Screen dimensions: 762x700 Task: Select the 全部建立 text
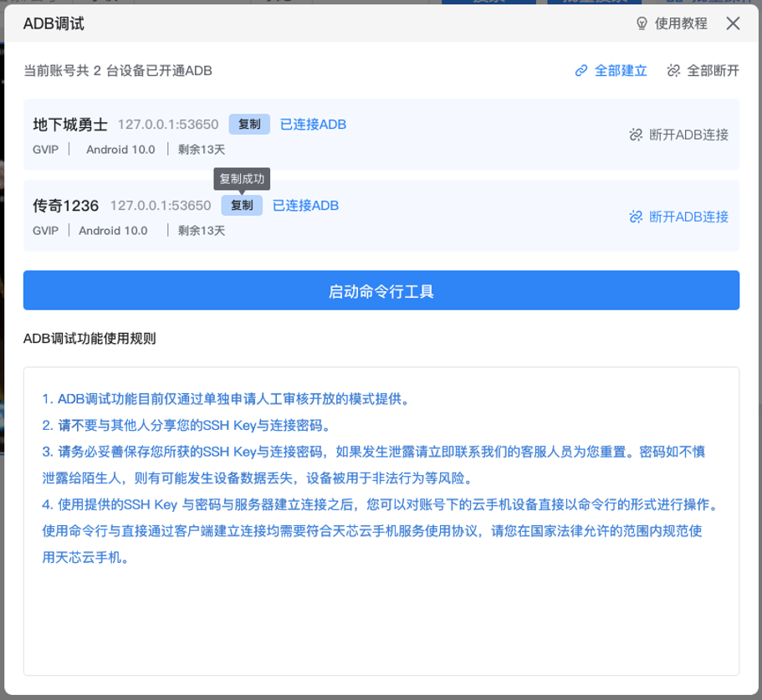tap(621, 71)
